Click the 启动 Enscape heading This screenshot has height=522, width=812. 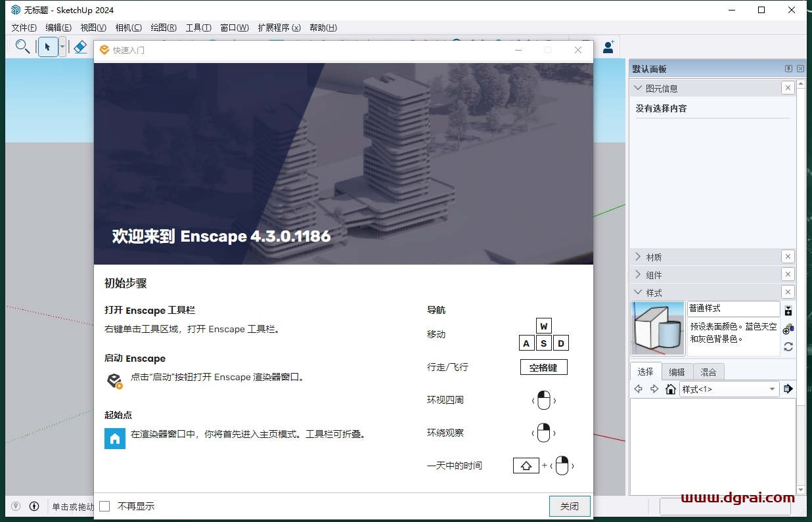[135, 359]
